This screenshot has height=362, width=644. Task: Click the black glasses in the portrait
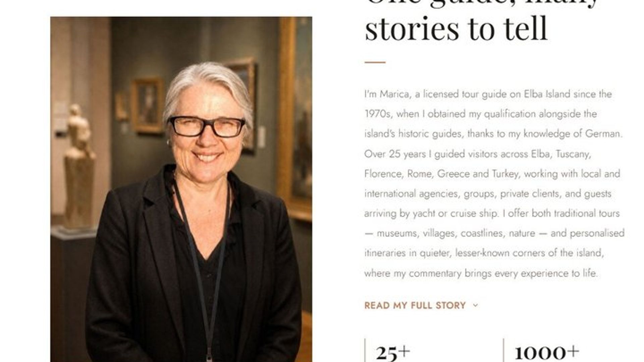pyautogui.click(x=207, y=126)
